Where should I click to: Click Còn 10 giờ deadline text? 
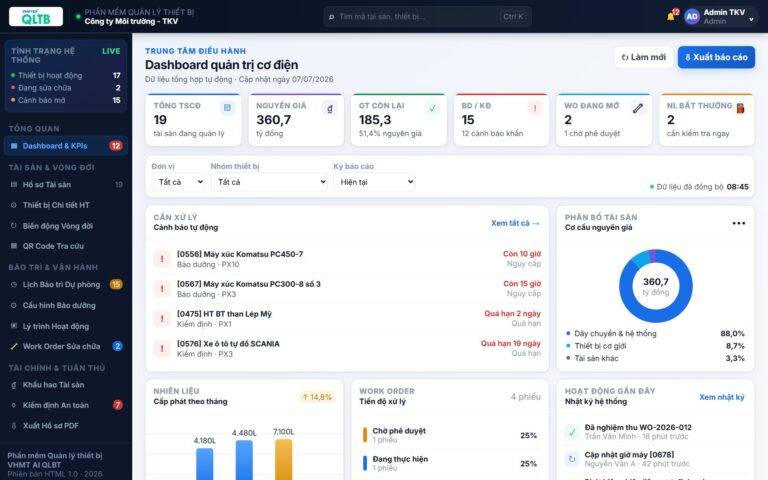point(522,254)
